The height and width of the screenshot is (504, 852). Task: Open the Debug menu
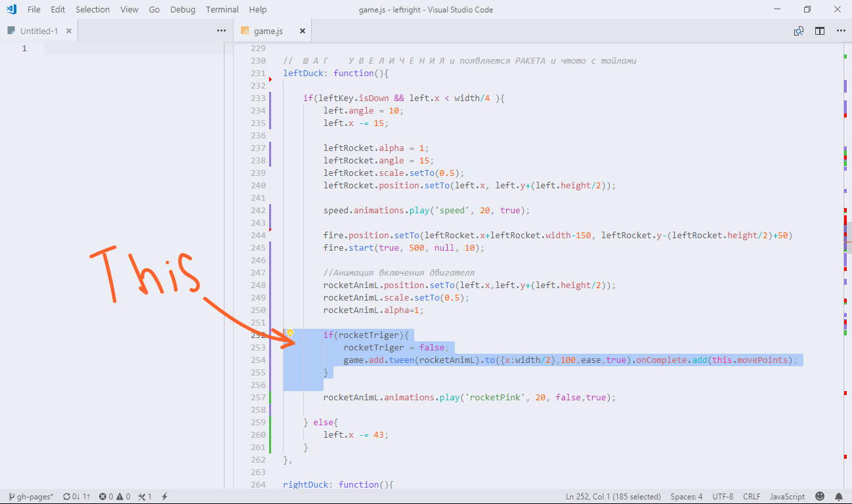[182, 9]
